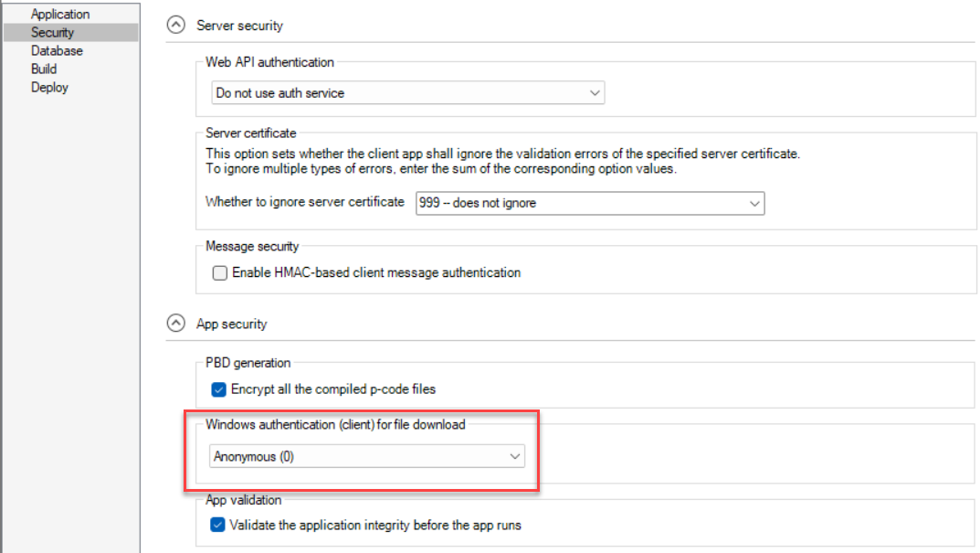Collapse the App security section chevron
Image resolution: width=980 pixels, height=553 pixels.
[175, 323]
